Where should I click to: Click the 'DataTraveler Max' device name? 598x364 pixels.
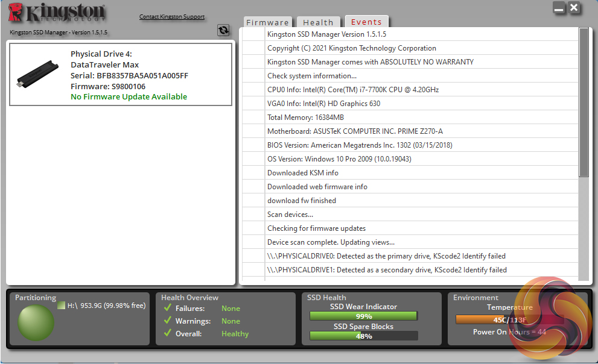click(x=105, y=64)
